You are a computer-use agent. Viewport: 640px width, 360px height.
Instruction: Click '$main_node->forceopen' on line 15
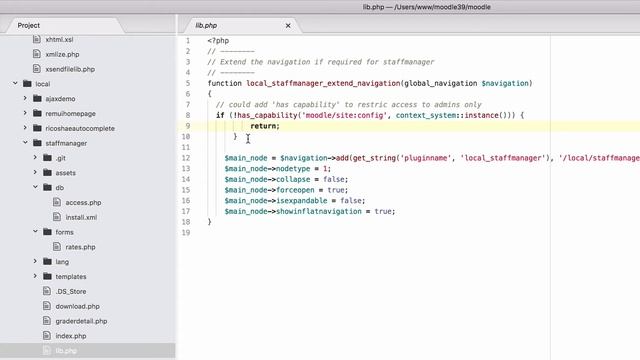[269, 190]
